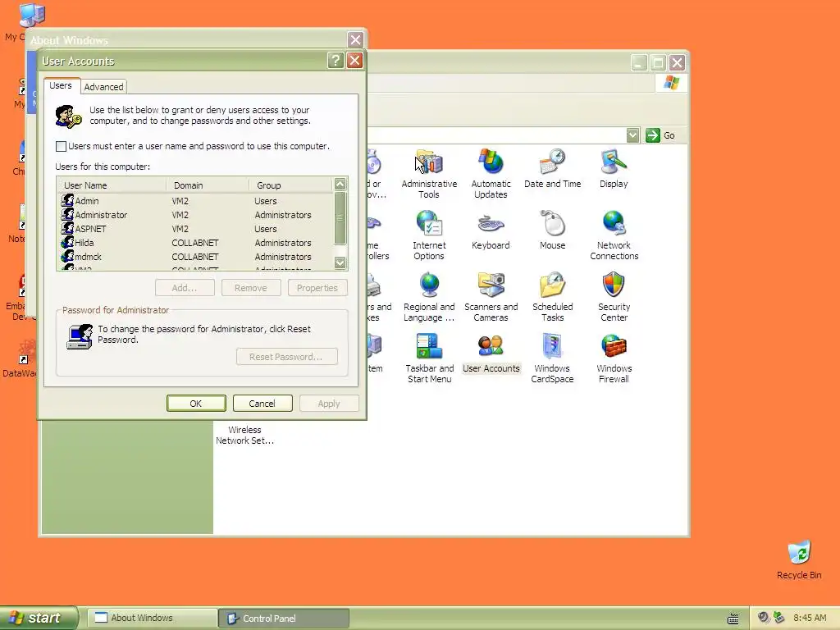Open Administrative Tools in Control Panel
This screenshot has width=840, height=630.
(429, 173)
